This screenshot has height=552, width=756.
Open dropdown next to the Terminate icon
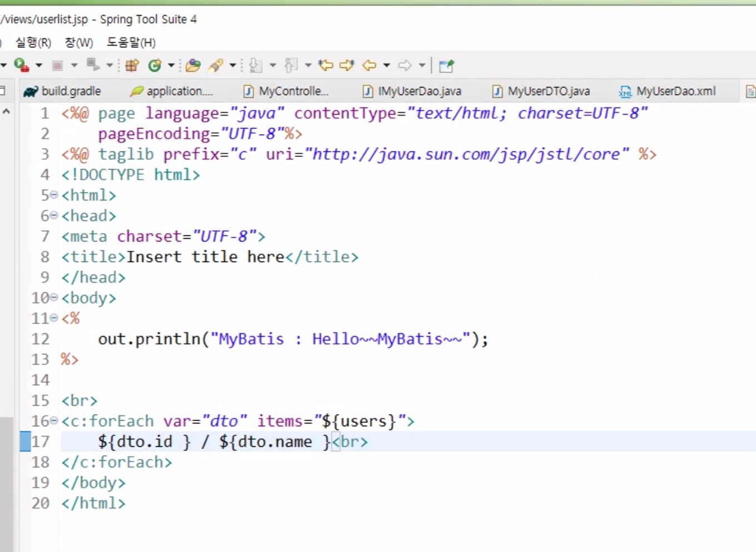pos(74,65)
